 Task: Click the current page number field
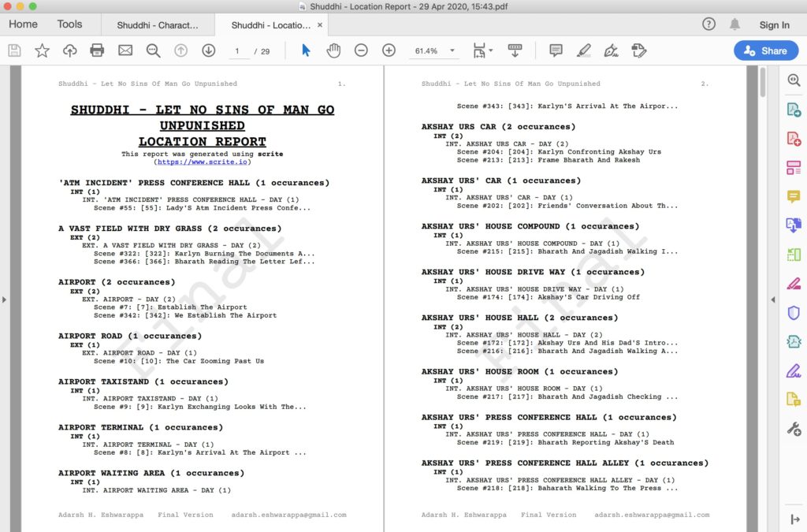pos(237,51)
